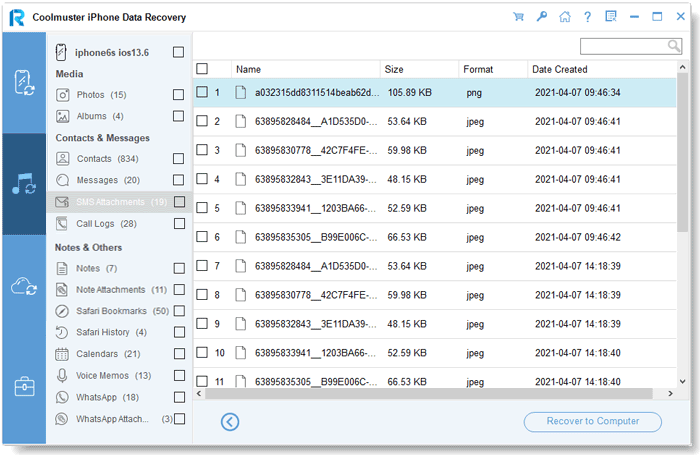Open the Photos (15) category
This screenshot has width=700, height=455.
tap(101, 95)
